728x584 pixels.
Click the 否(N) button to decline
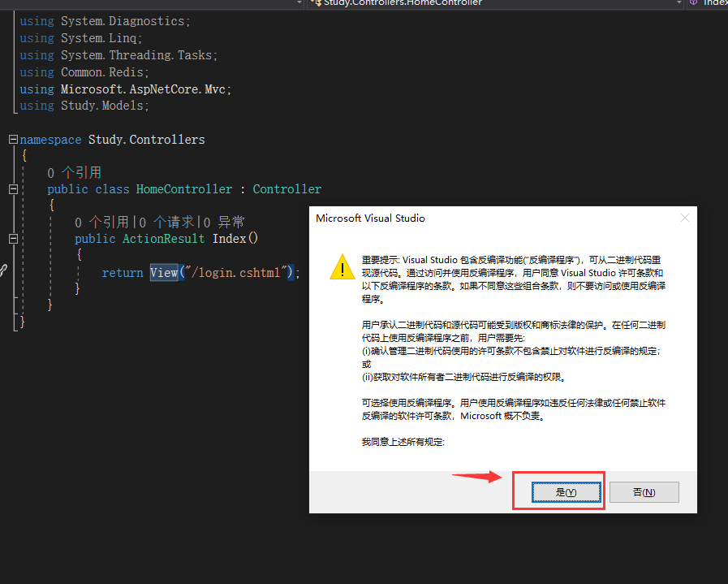point(644,492)
